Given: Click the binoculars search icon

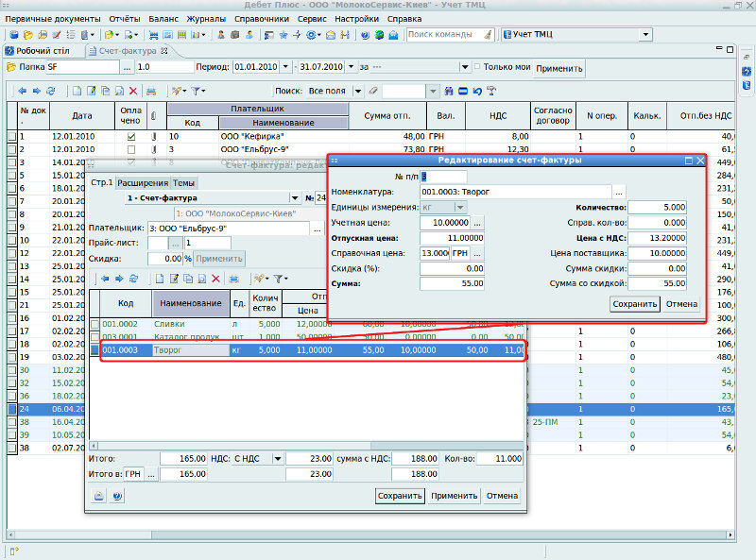Looking at the screenshot, I should pyautogui.click(x=448, y=92).
